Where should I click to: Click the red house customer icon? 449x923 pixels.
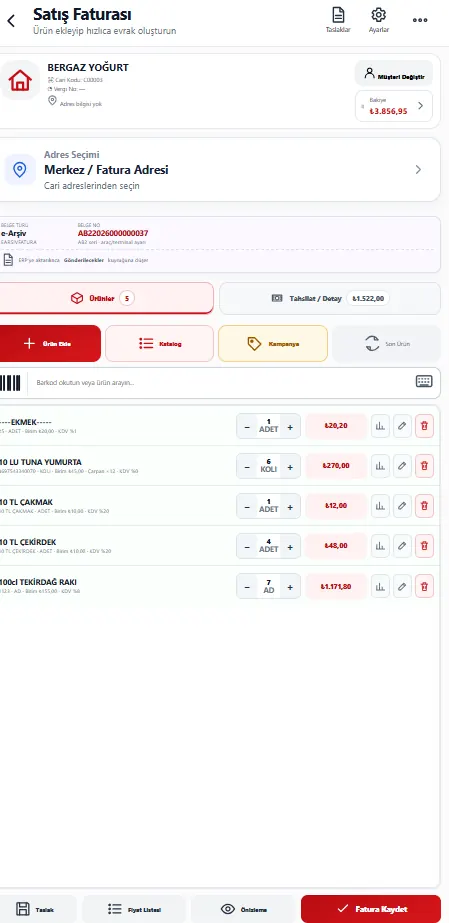point(20,80)
